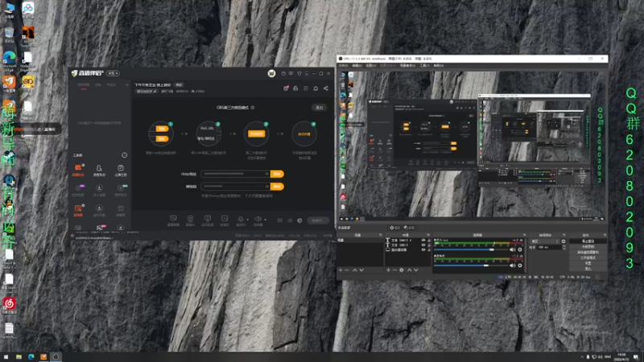The width and height of the screenshot is (644, 362).
Task: Click the info icon beside the OBS third-party mode title
Action: 253,108
